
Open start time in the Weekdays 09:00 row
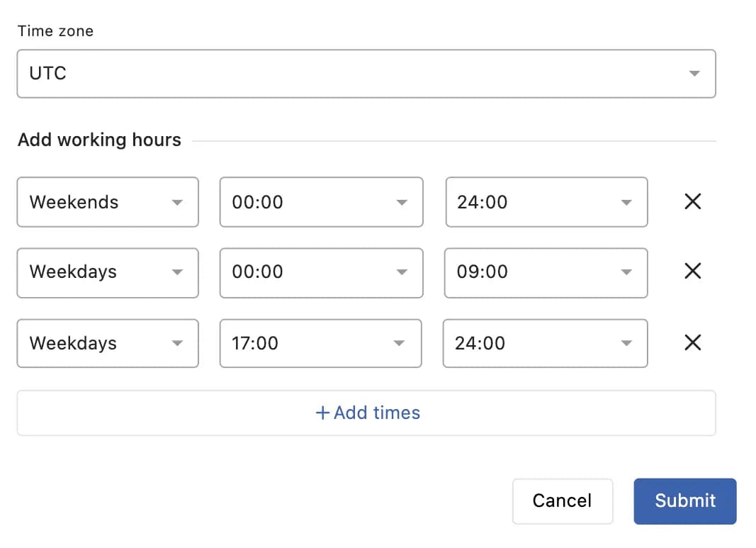[x=321, y=272]
